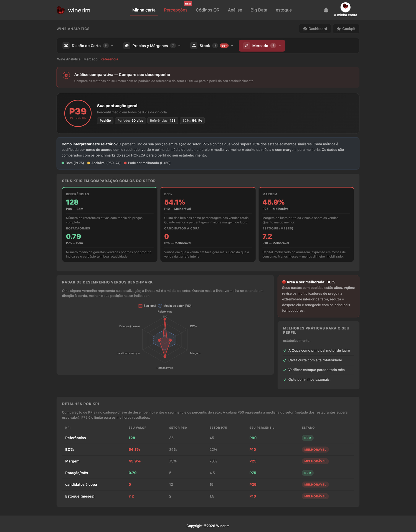This screenshot has height=532, width=416.
Task: Click the Referências 128 KPI value
Action: click(72, 202)
